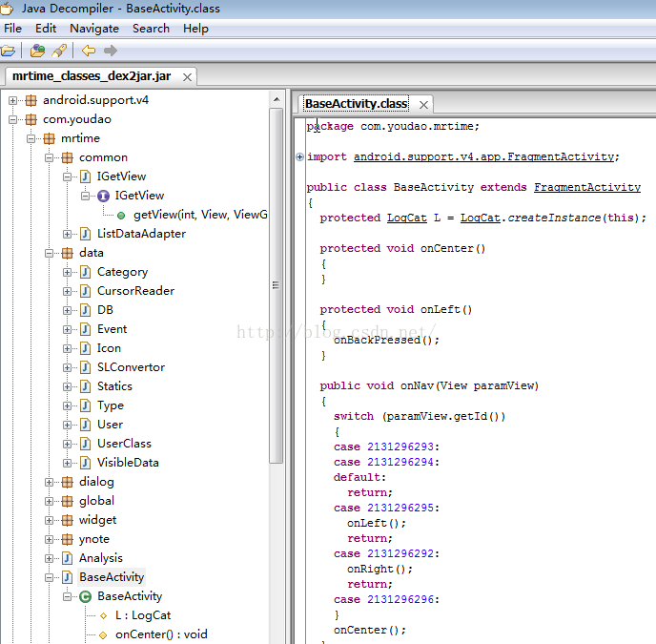The image size is (656, 644).
Task: Expand the dialog package node
Action: (50, 482)
